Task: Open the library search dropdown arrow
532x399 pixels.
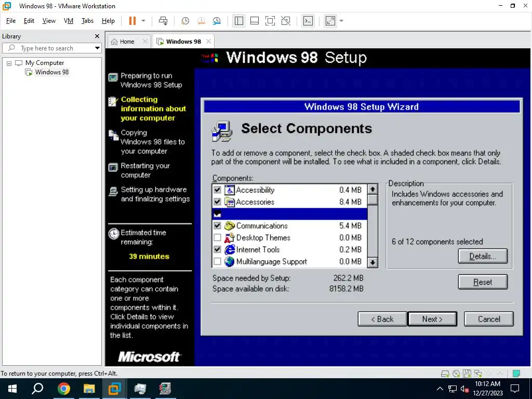Action: point(97,48)
